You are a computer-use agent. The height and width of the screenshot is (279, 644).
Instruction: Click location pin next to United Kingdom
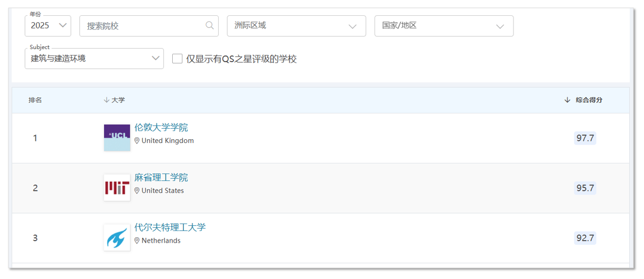pos(137,141)
